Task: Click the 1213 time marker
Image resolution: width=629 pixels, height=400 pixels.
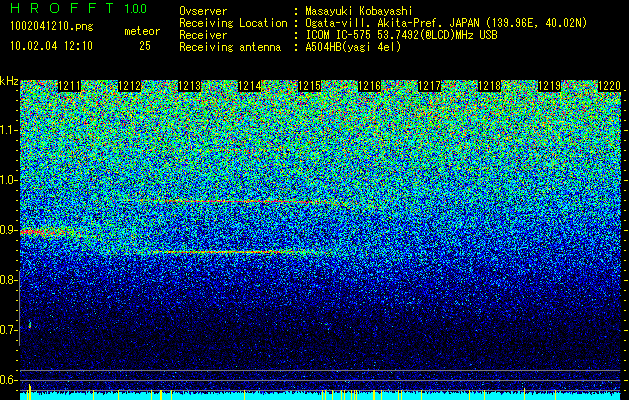Action: coord(189,86)
